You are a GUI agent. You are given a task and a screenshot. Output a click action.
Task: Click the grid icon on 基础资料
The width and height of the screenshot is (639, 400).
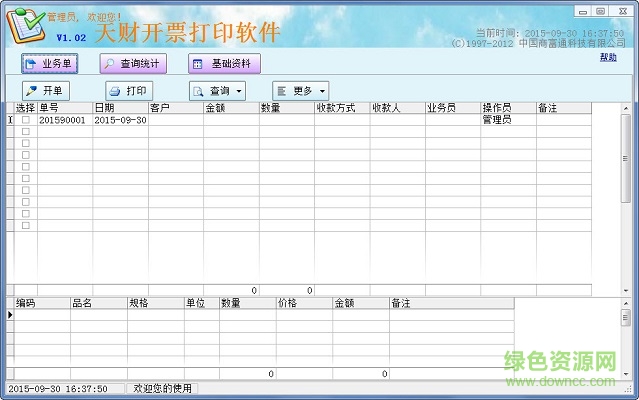pyautogui.click(x=198, y=64)
